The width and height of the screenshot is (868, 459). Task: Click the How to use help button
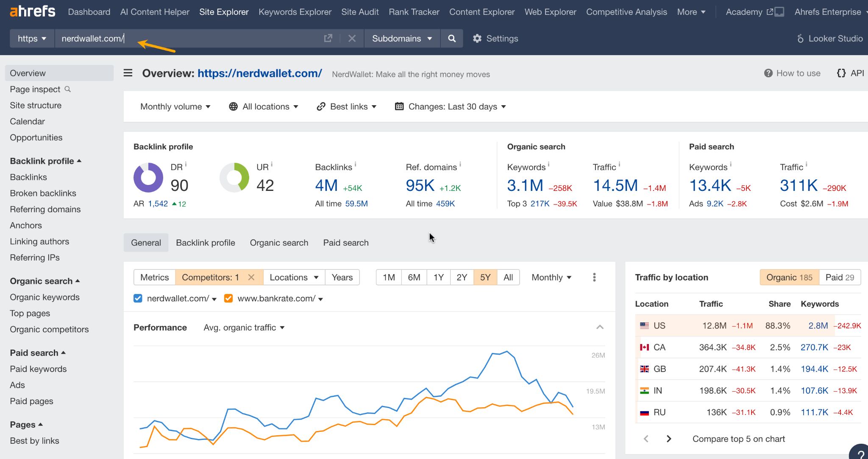(793, 73)
